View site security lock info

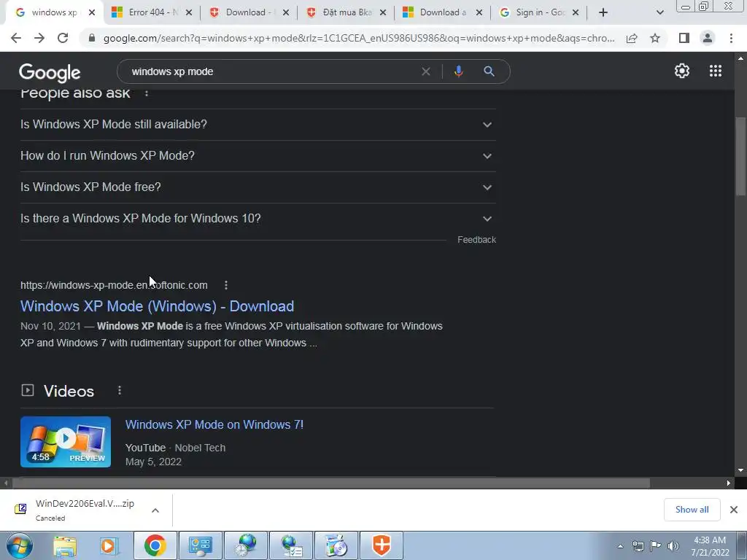point(92,38)
